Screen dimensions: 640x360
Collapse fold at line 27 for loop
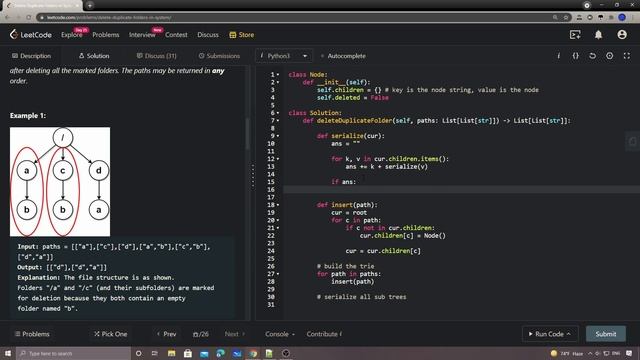pyautogui.click(x=278, y=274)
